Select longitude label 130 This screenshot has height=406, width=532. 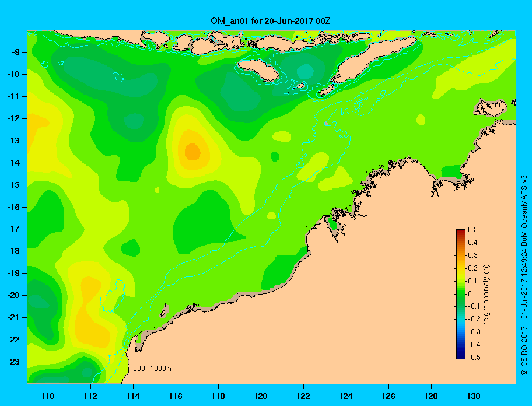tap(474, 396)
